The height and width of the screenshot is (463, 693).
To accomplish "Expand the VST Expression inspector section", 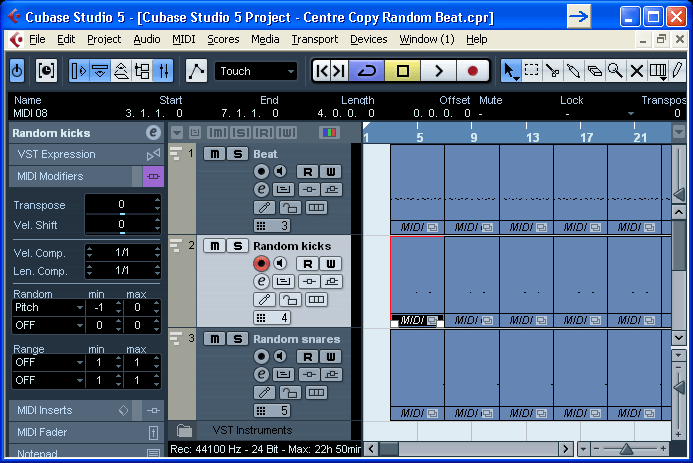I will coord(86,154).
